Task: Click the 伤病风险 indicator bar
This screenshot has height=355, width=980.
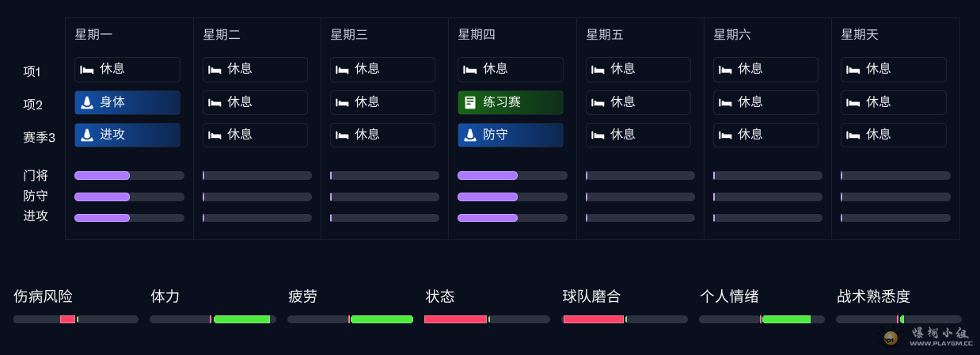Action: coord(76,319)
